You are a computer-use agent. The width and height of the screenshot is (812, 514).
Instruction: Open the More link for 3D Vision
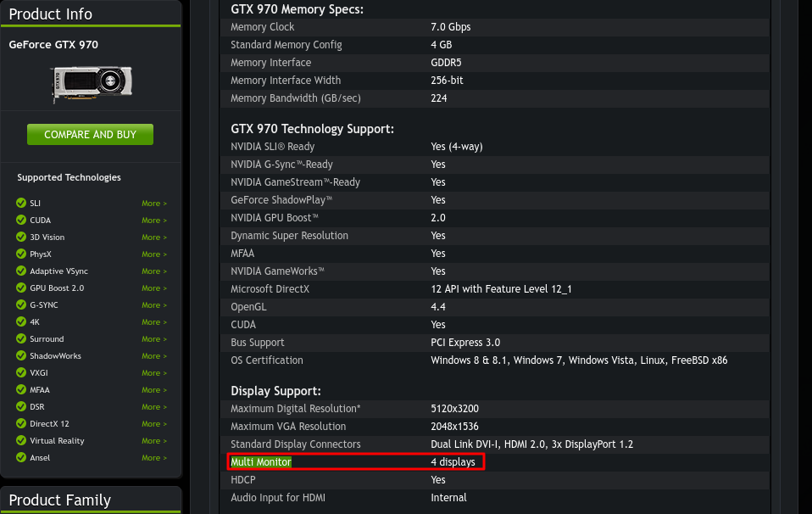point(154,237)
